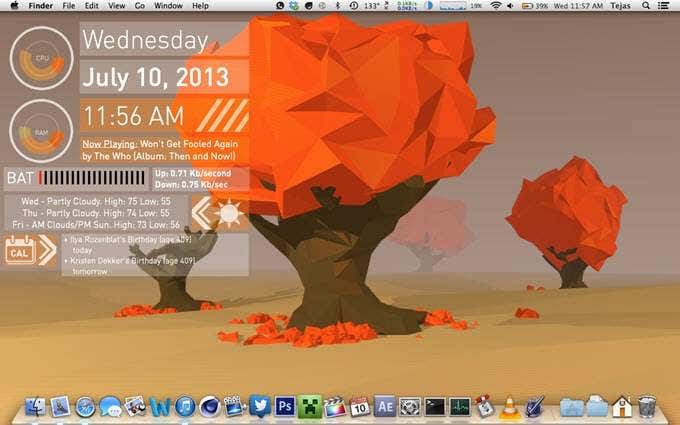The height and width of the screenshot is (425, 680).
Task: Launch the blue W app in dock
Action: pos(160,407)
